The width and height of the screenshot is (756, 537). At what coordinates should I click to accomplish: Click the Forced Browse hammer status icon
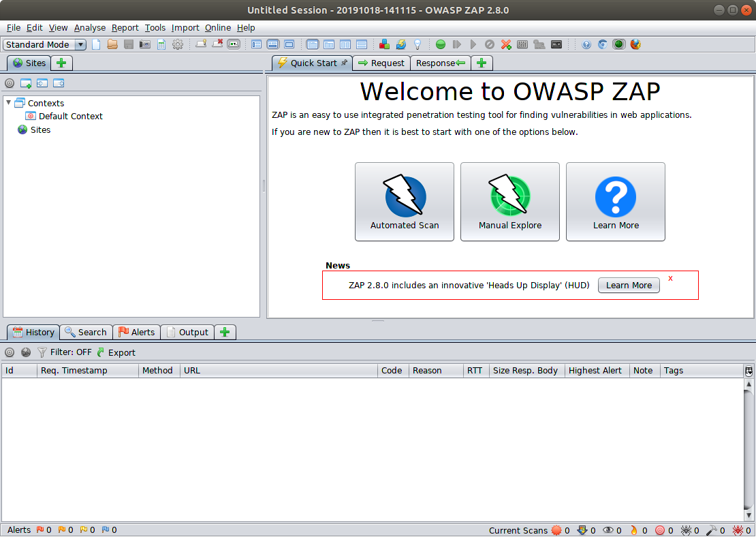[711, 530]
